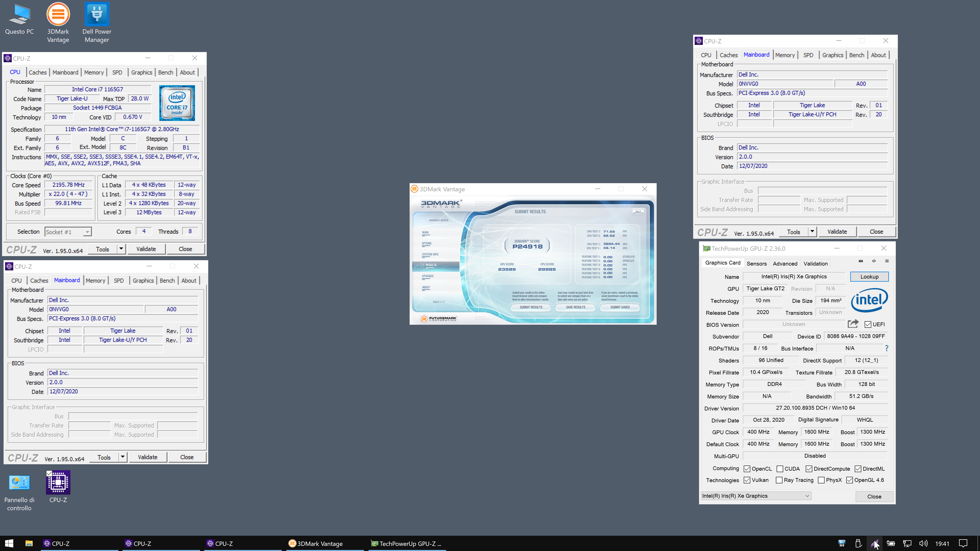The image size is (980, 551).
Task: Expand Tools arrow in CPU-Z window above GPU-Z
Action: 812,232
